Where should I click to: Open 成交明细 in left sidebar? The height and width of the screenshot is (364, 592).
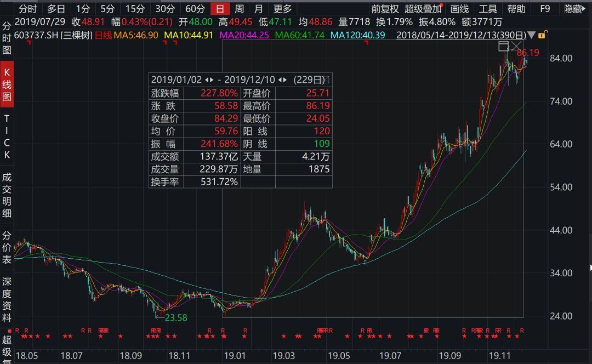click(7, 195)
